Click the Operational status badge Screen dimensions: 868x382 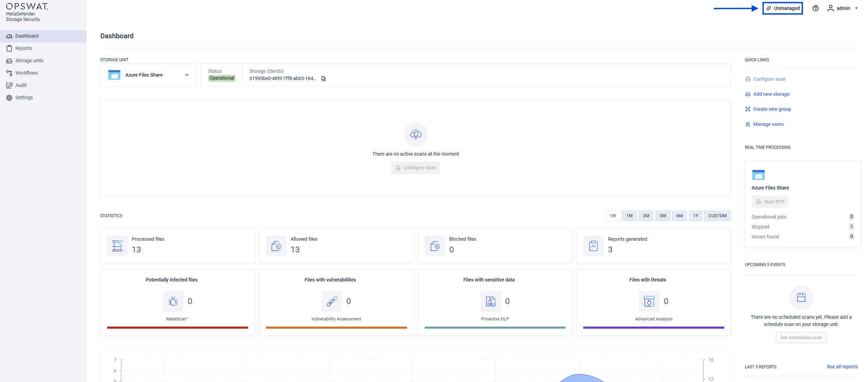coord(221,78)
